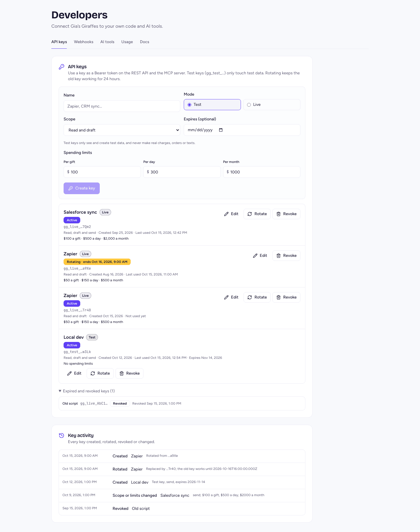Edit the Per month spending limit field
Viewport: 420px width, 532px height.
pyautogui.click(x=262, y=172)
